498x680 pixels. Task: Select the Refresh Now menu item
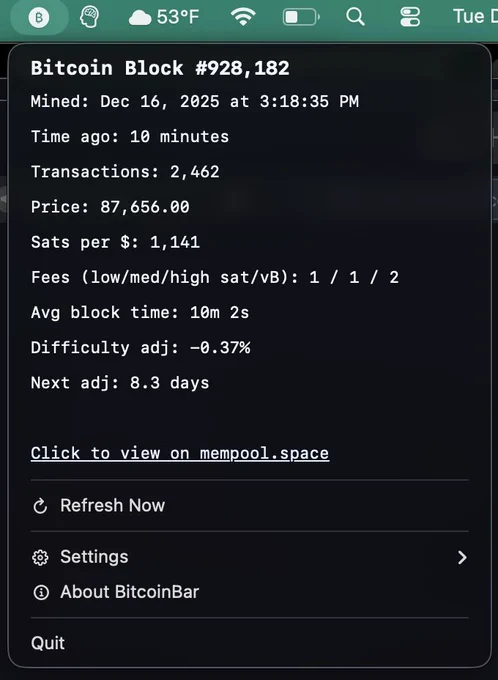point(249,506)
